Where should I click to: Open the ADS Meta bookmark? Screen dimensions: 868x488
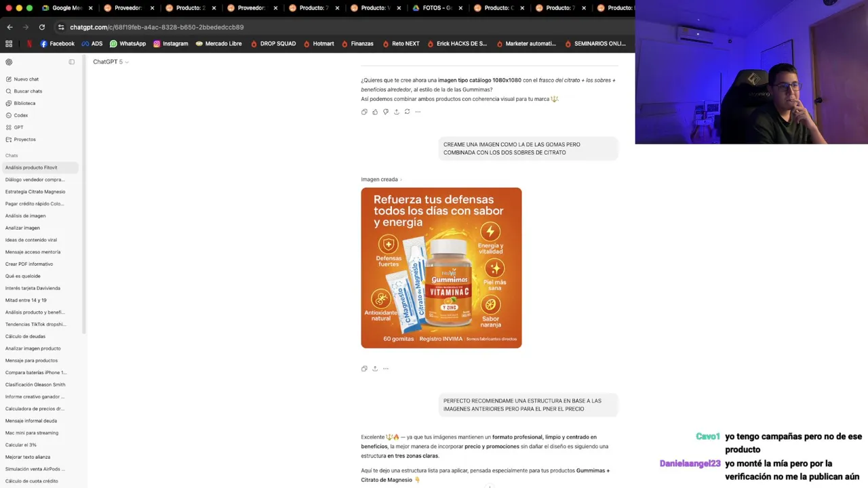coord(92,43)
